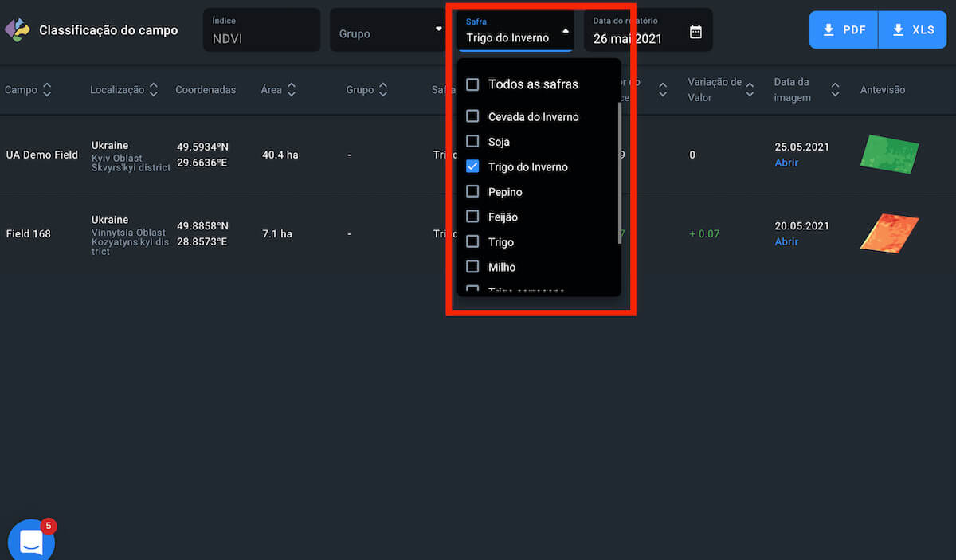Sort by Área column arrows

tap(292, 90)
